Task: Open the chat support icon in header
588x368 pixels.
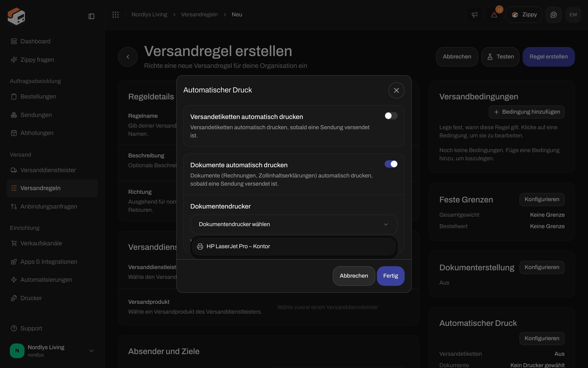Action: pyautogui.click(x=553, y=15)
